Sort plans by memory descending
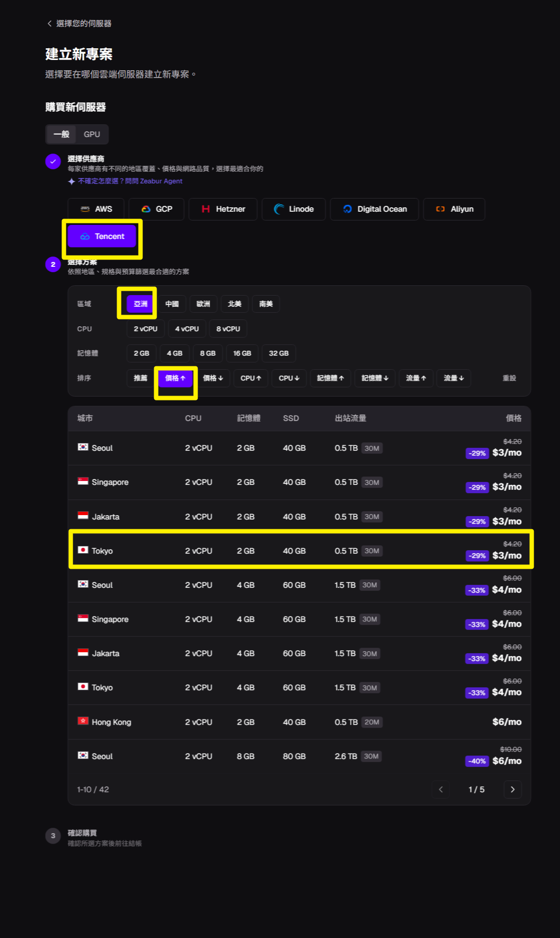The width and height of the screenshot is (560, 938). click(x=375, y=378)
